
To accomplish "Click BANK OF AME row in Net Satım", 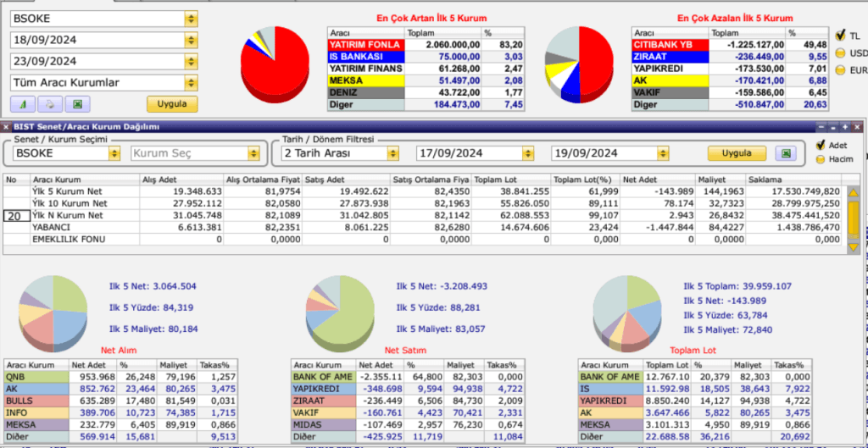I will [408, 377].
